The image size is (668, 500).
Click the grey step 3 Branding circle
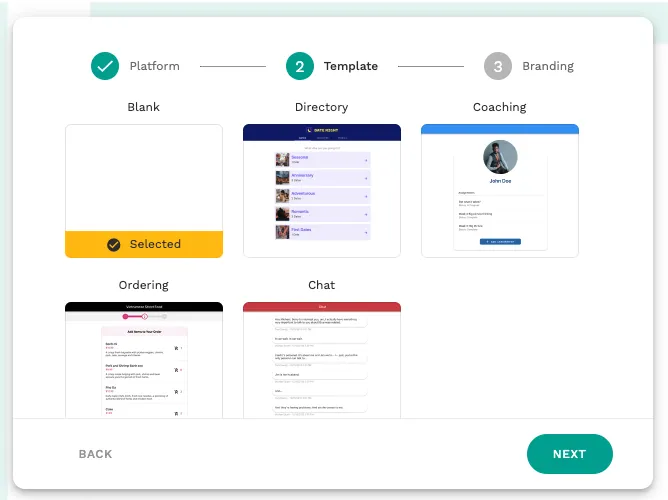pos(498,66)
